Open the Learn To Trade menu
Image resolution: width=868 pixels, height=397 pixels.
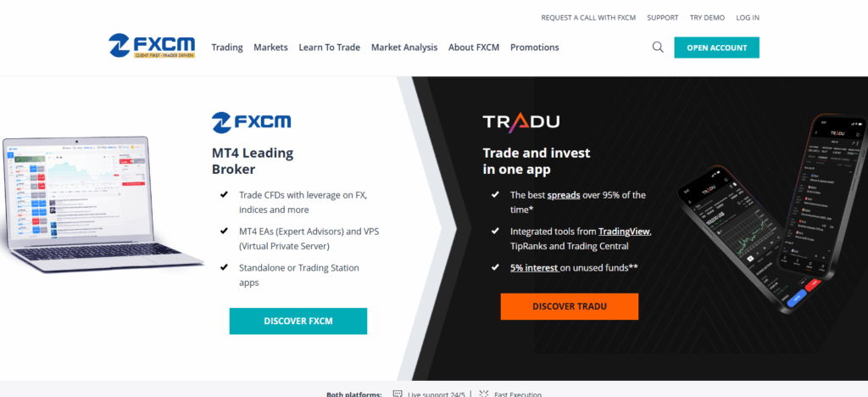[330, 48]
